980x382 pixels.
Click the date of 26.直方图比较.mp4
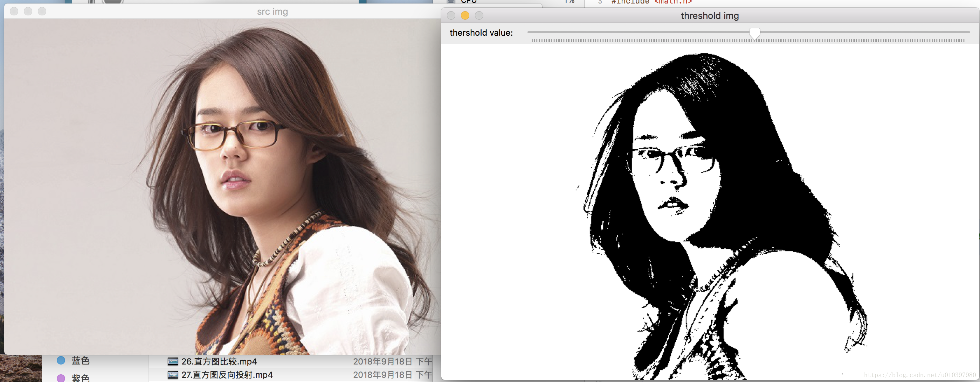click(x=392, y=361)
